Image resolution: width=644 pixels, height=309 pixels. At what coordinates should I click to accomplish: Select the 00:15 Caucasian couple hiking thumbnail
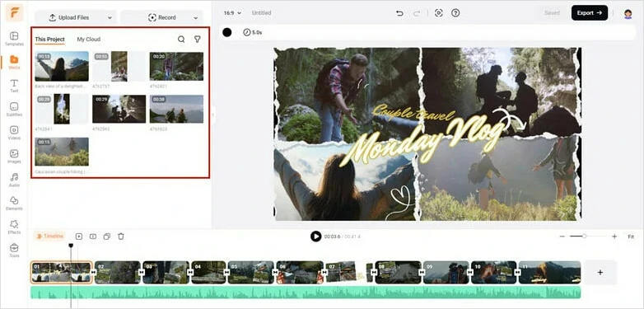click(x=62, y=152)
